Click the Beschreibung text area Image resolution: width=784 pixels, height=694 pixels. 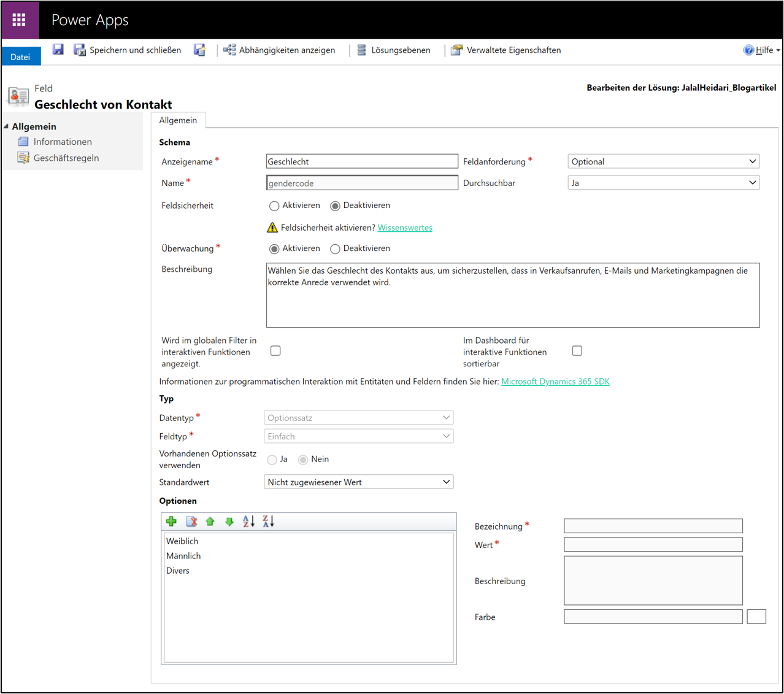513,295
